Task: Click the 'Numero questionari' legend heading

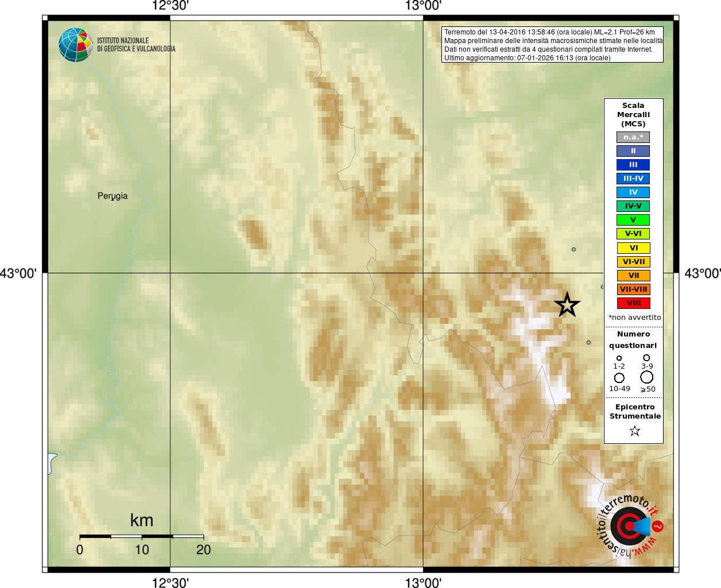Action: click(x=633, y=339)
